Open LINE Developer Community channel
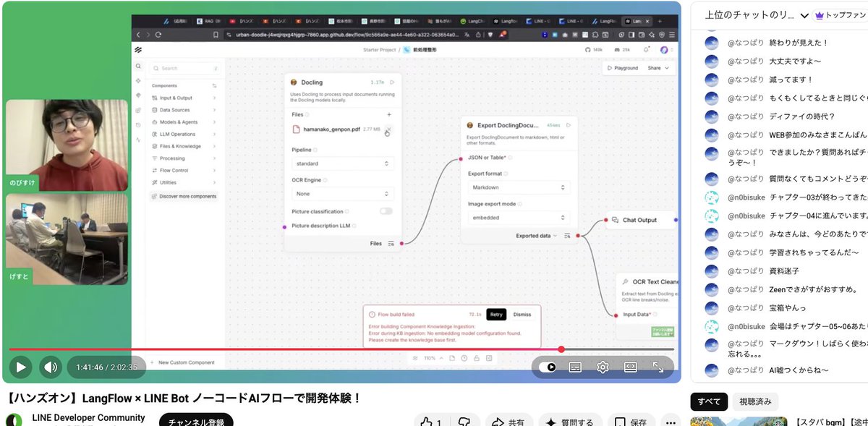Viewport: 868px width, 426px height. coord(88,418)
